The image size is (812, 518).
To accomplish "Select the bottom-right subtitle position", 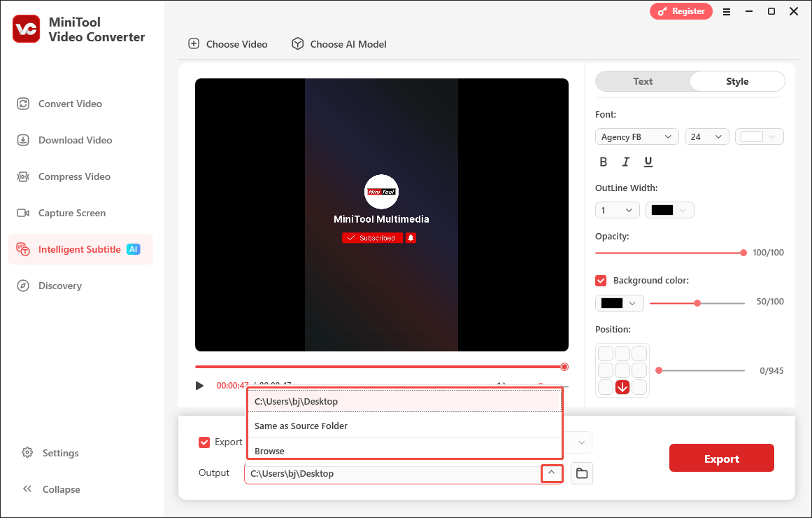I will (639, 387).
